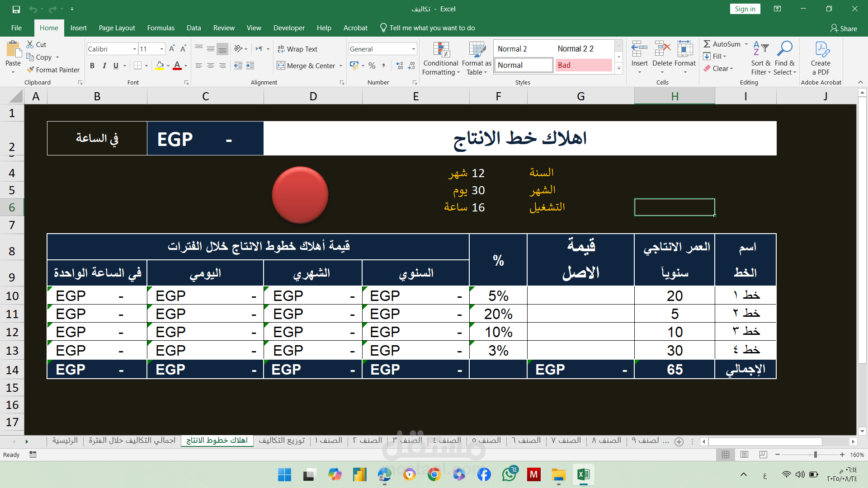Click the Merge & Center icon
868x488 pixels.
(x=281, y=66)
